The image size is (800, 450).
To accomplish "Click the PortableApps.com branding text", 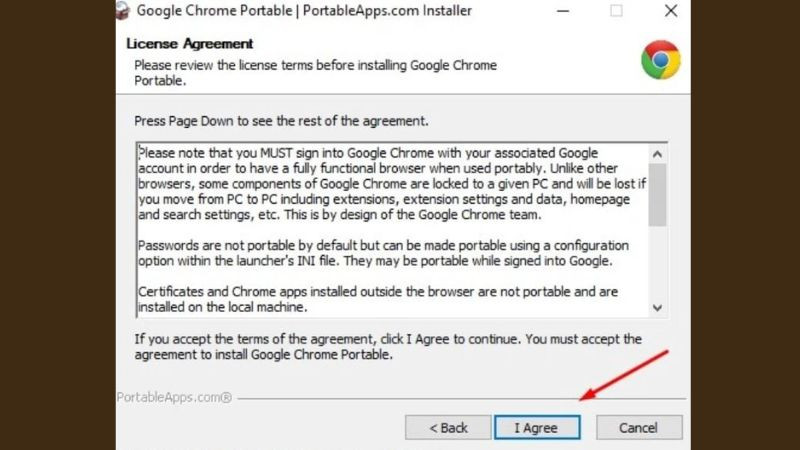I will (174, 397).
